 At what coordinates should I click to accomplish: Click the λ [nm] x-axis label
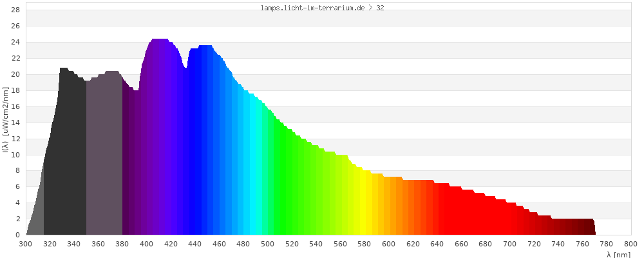pyautogui.click(x=618, y=255)
